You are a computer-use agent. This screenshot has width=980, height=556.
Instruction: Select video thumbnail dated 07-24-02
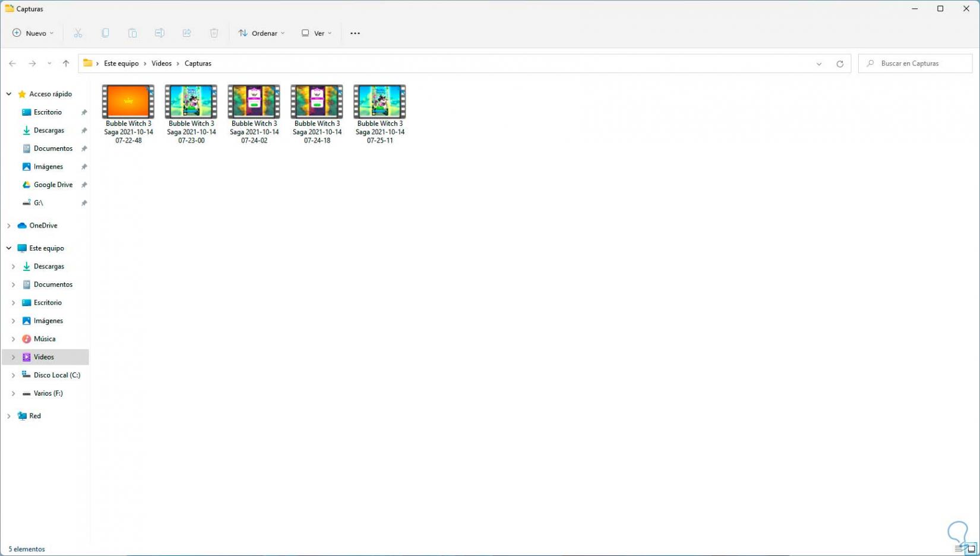coord(254,102)
